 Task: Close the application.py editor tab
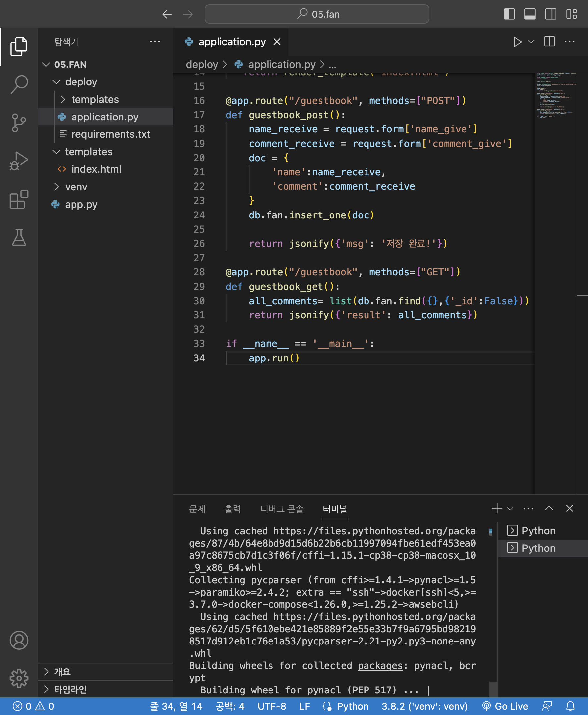[277, 42]
